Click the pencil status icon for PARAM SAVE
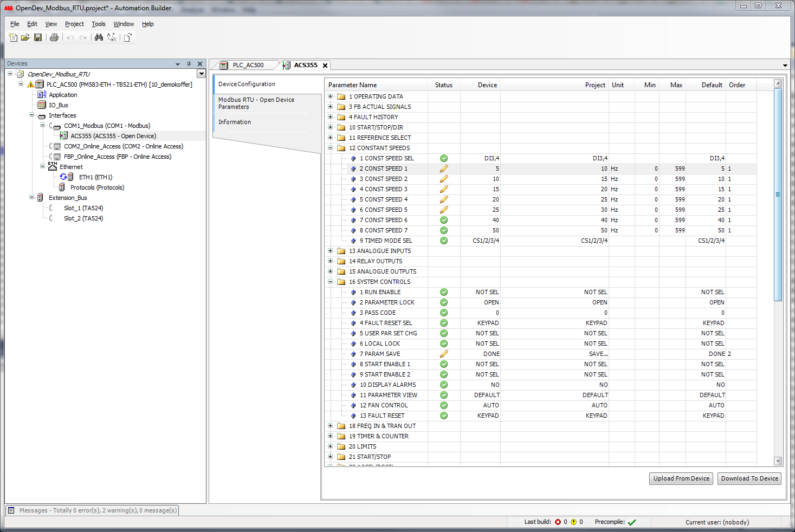 [444, 354]
